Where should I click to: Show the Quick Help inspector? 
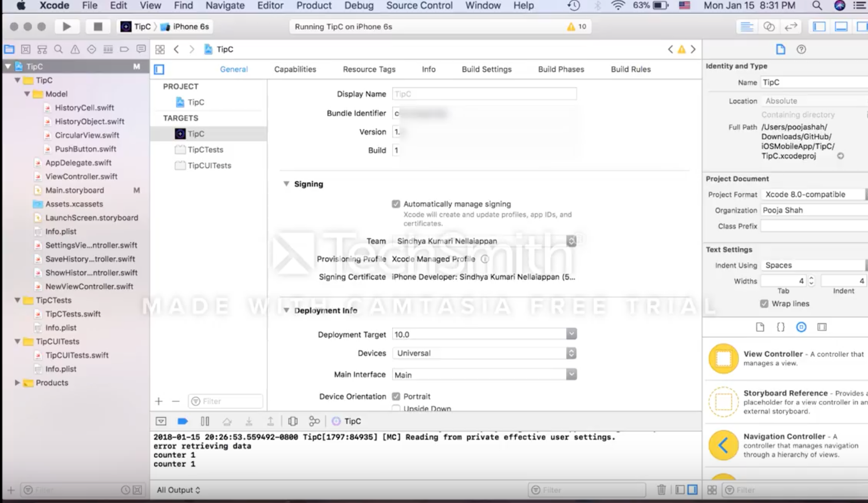tap(802, 49)
